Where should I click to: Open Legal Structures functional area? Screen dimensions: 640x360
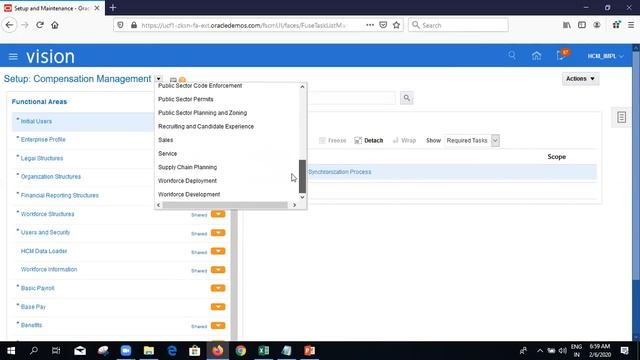42,158
